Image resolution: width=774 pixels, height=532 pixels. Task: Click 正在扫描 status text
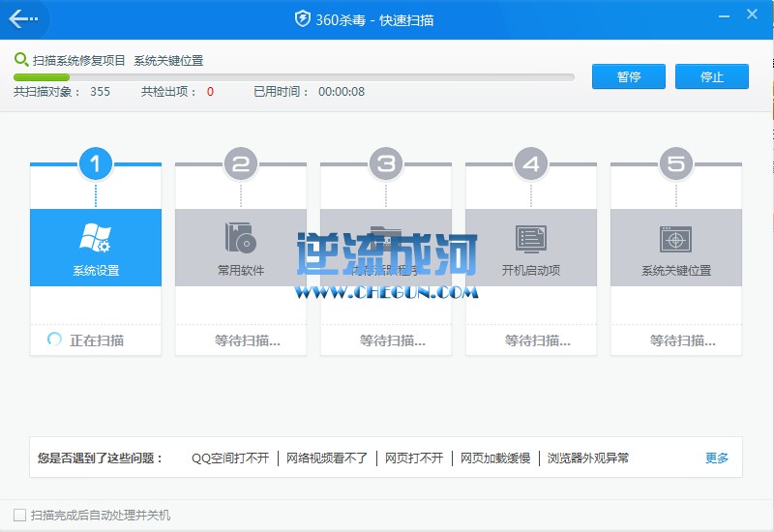pos(97,340)
